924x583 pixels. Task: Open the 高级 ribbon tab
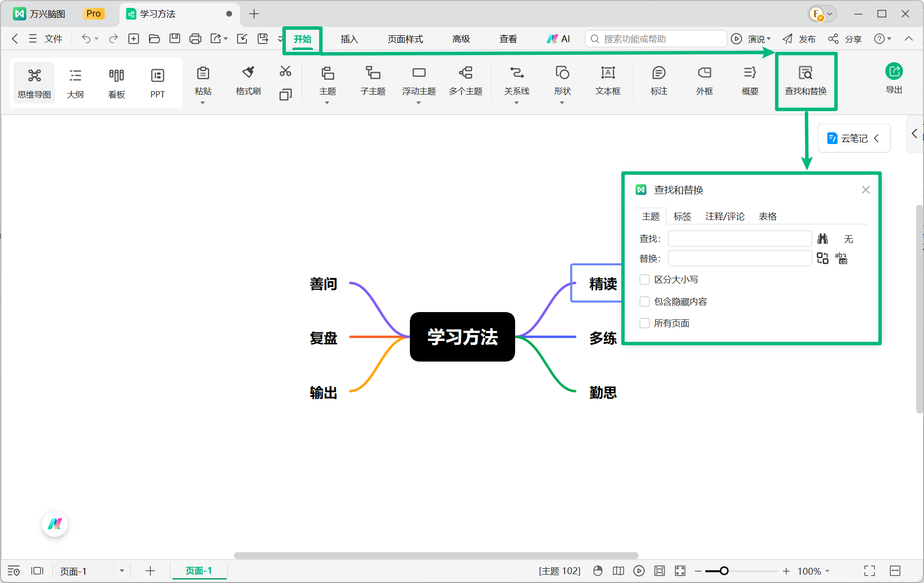pos(461,39)
